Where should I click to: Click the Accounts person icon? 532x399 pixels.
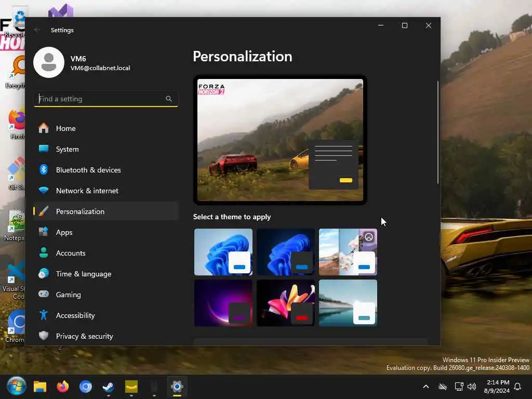44,252
